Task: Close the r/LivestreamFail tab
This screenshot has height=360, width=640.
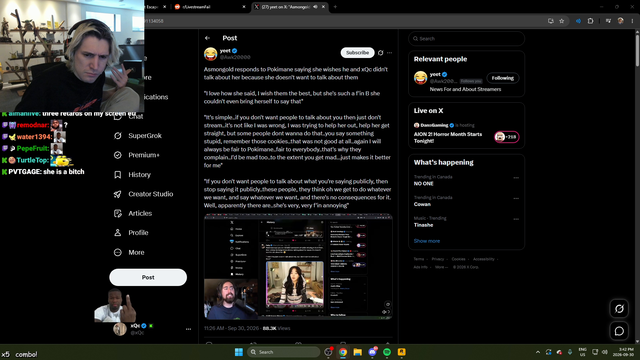Action: [x=244, y=7]
